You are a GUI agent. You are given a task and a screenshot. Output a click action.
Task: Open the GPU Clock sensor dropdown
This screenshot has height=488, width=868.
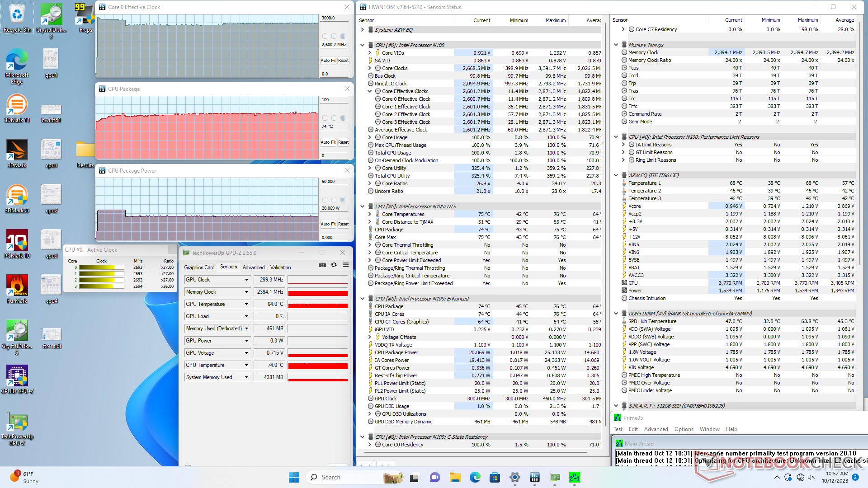click(246, 280)
